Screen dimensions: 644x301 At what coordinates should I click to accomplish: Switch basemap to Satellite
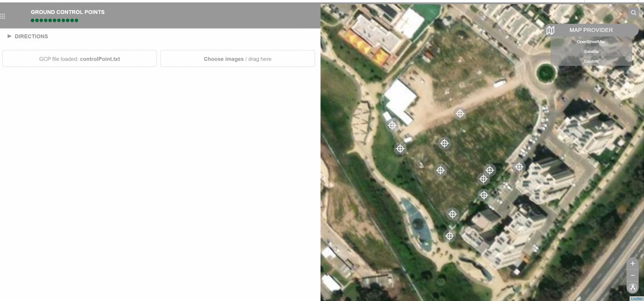591,51
